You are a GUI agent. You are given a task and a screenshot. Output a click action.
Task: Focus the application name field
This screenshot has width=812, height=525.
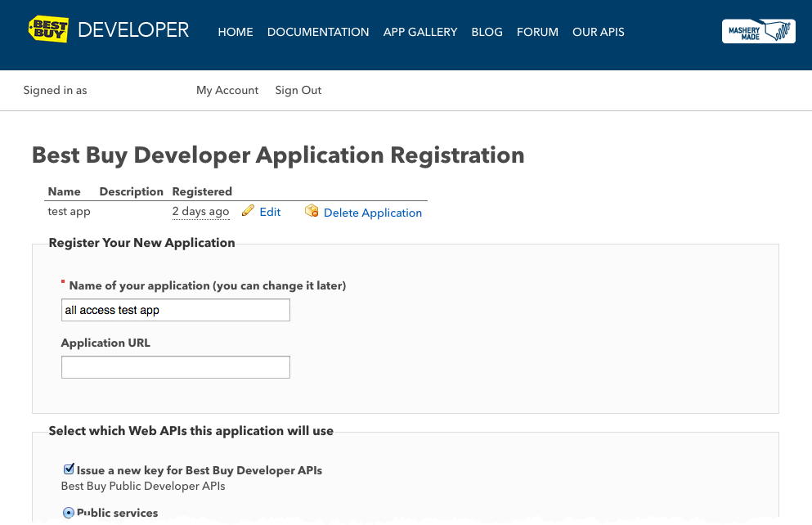coord(176,310)
